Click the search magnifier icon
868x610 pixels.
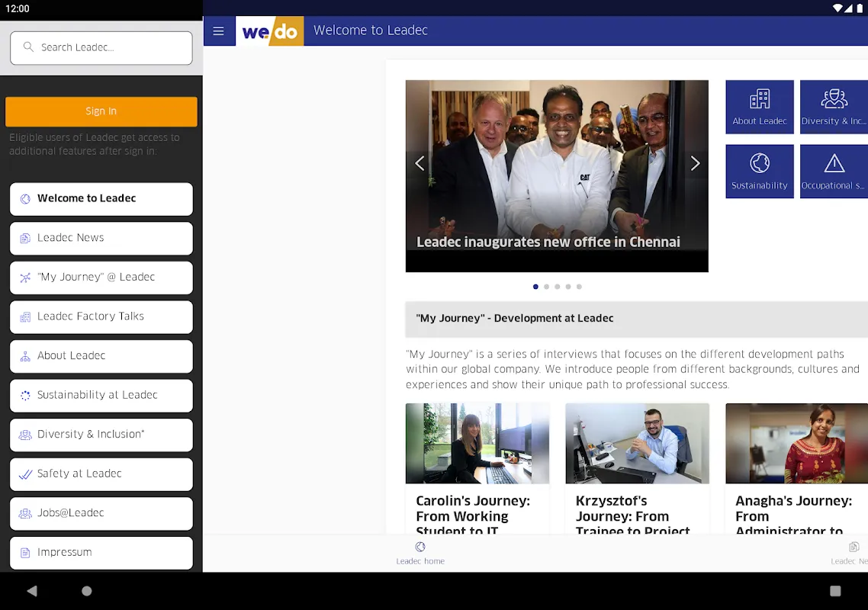[28, 47]
